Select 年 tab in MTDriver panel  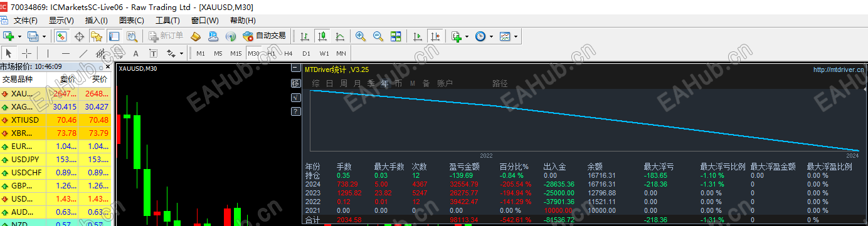click(x=385, y=83)
